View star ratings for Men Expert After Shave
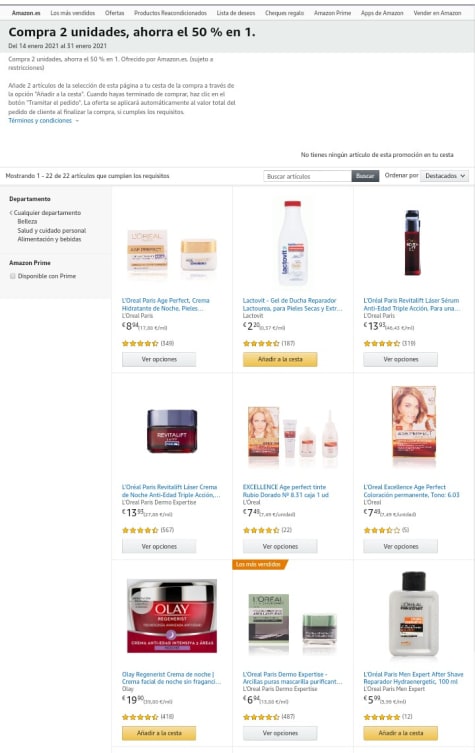The width and height of the screenshot is (475, 753). tap(382, 717)
